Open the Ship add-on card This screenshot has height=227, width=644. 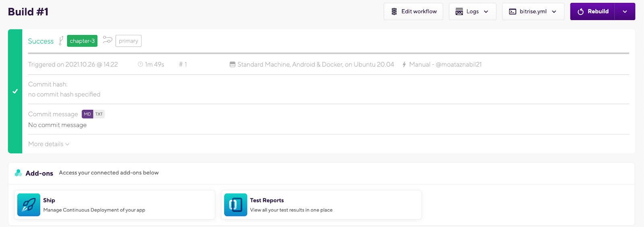click(115, 205)
